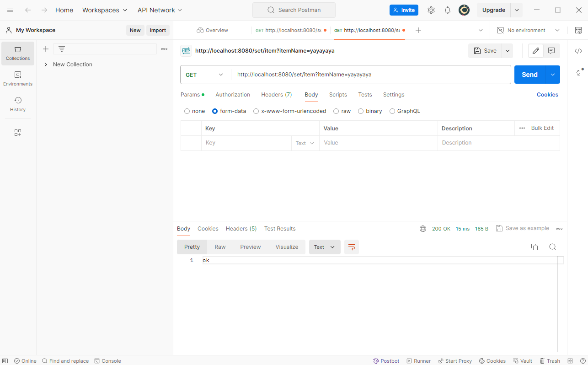Open the comments icon
The height and width of the screenshot is (365, 588).
coord(551,51)
